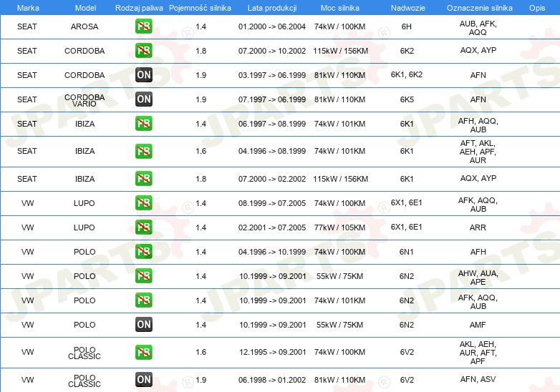Click the 'Lata produkcji' column header

(272, 8)
